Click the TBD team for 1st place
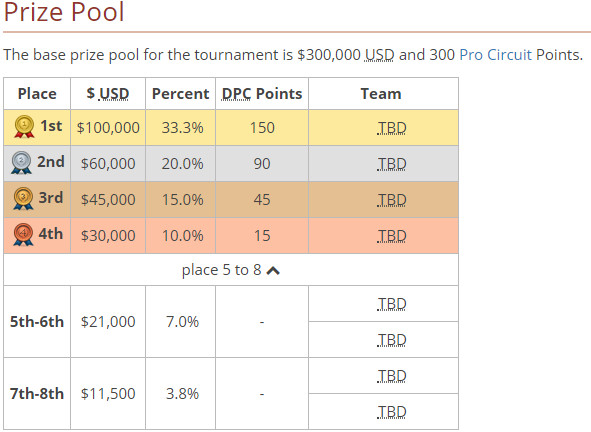This screenshot has height=432, width=591. (x=392, y=128)
